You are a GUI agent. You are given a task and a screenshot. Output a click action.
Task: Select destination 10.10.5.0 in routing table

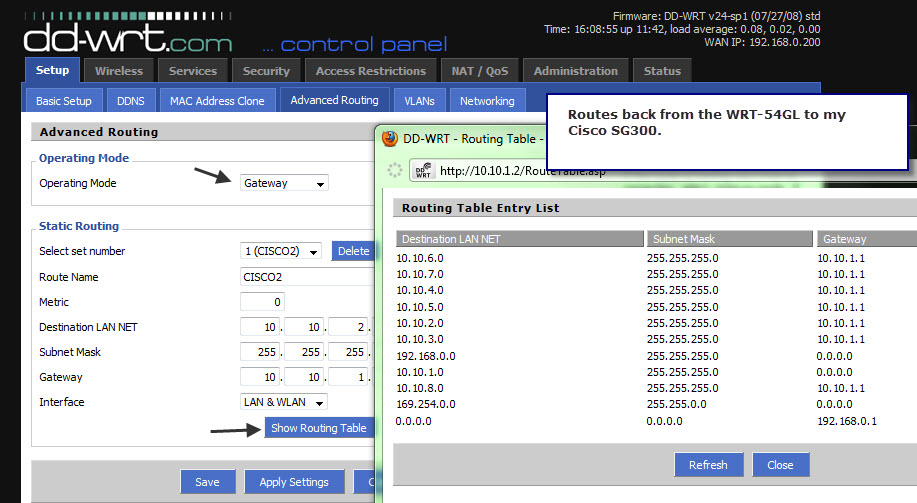[420, 307]
